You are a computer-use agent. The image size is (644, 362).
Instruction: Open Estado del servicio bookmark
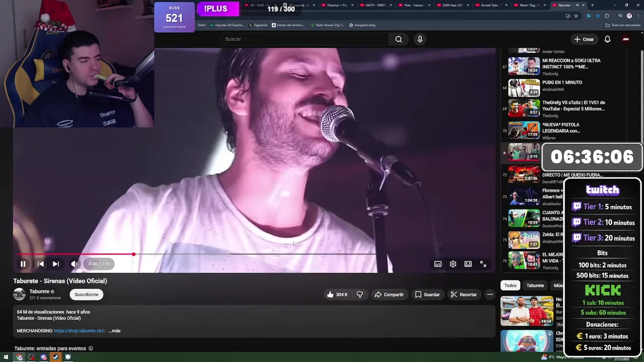pyautogui.click(x=288, y=25)
